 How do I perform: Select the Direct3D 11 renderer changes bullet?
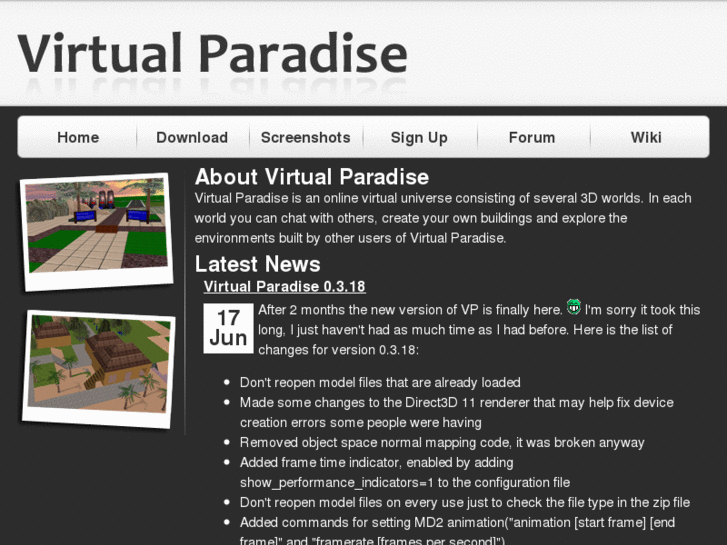457,412
